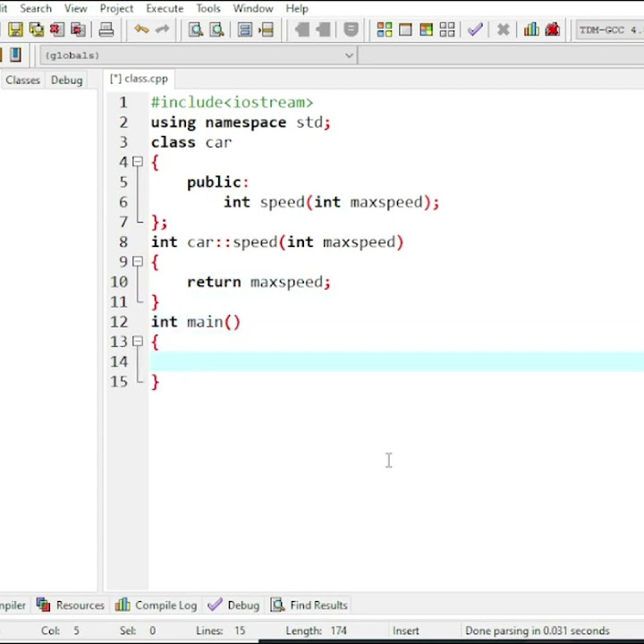
Task: Click 'int car::speed(int maxspeed)' on line 8
Action: (x=277, y=241)
